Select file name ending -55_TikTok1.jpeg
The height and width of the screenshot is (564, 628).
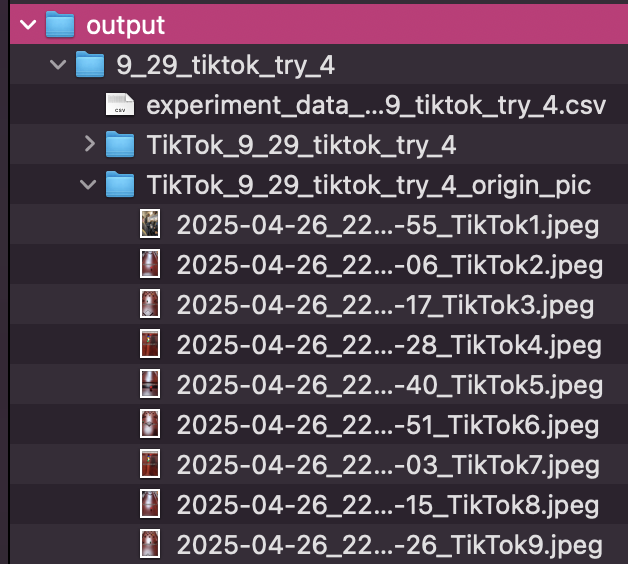(x=388, y=226)
